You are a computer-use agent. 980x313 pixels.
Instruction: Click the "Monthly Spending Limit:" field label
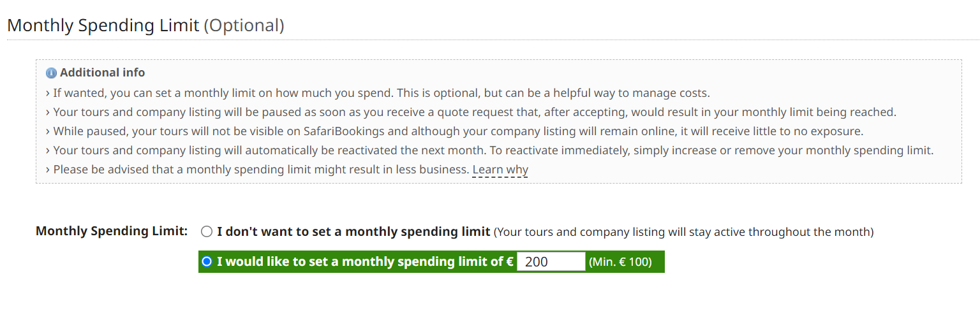pyautogui.click(x=112, y=231)
